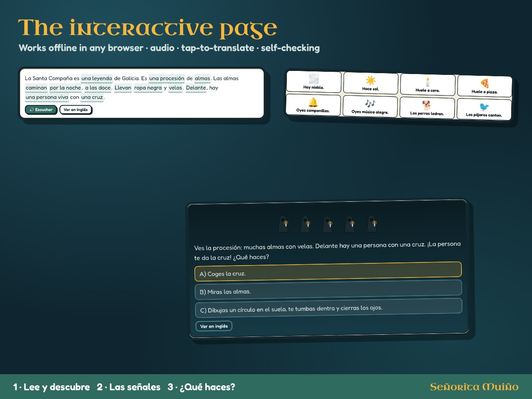Tap the highlighted word caminan
Image resolution: width=532 pixels, height=399 pixels.
(x=36, y=88)
